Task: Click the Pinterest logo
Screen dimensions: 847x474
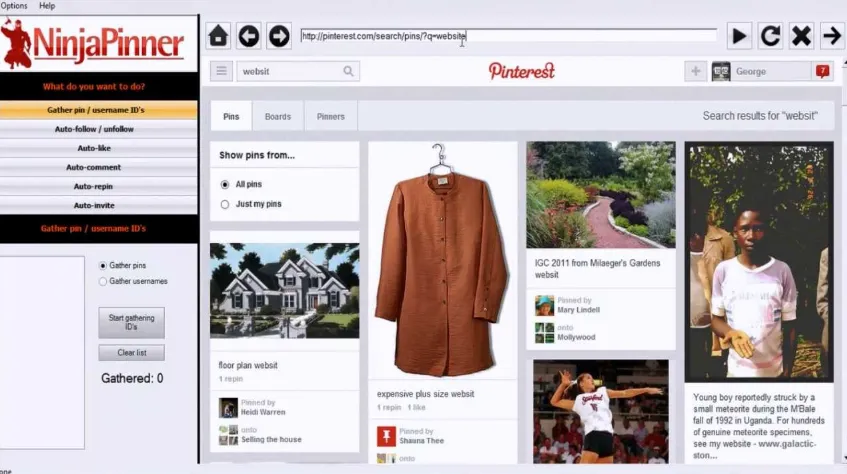Action: tap(522, 71)
